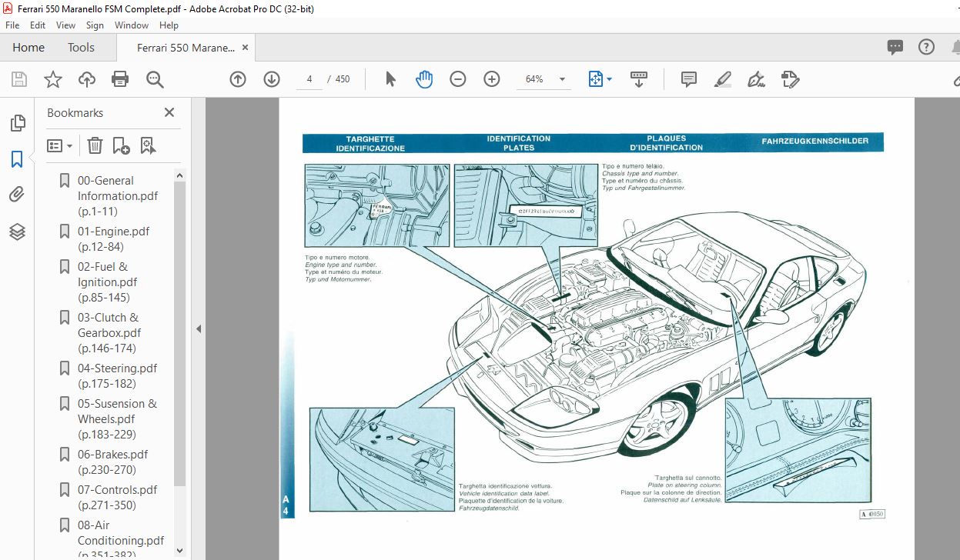
Task: Delete selected bookmark with trash icon
Action: pos(95,145)
